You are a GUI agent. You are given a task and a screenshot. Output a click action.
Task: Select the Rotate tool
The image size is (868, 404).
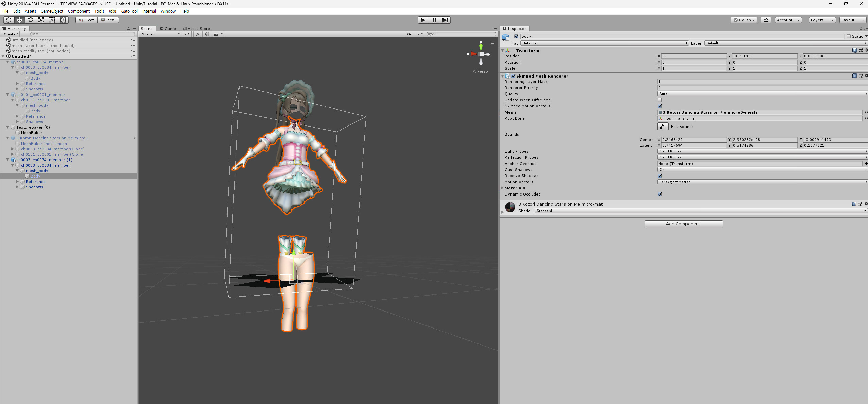pos(30,20)
